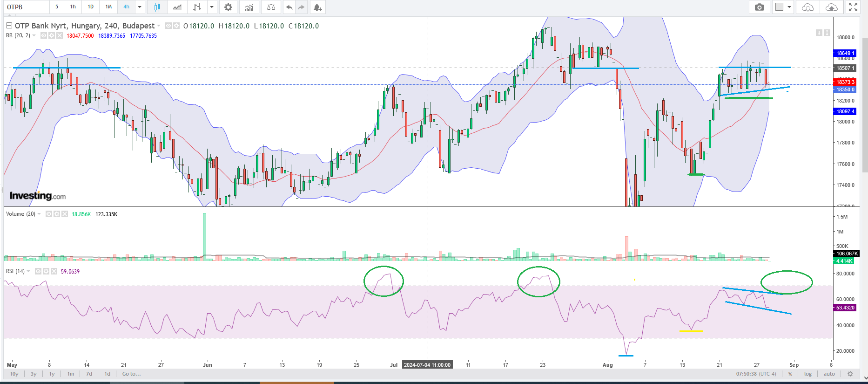Open chart properties gear in toolbar
The height and width of the screenshot is (384, 868).
228,7
